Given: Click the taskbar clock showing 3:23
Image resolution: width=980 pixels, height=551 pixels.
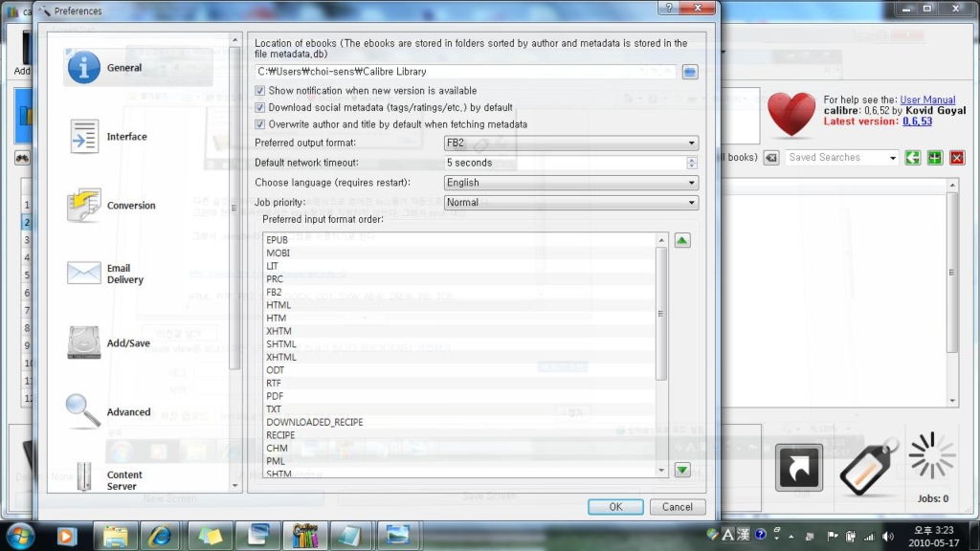Looking at the screenshot, I should [934, 537].
